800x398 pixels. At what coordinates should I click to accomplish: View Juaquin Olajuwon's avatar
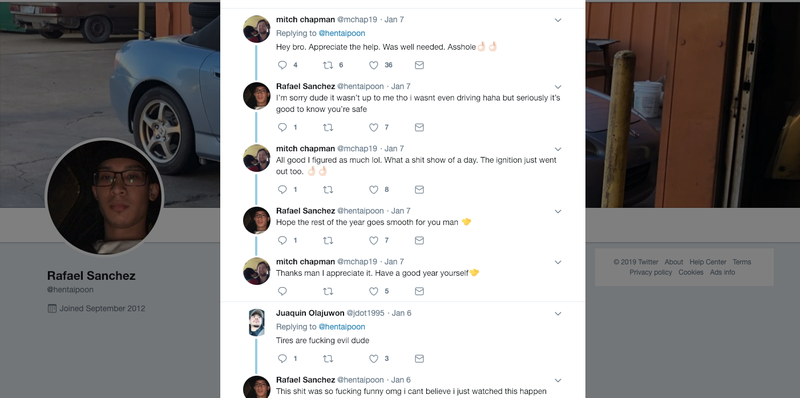pos(257,322)
